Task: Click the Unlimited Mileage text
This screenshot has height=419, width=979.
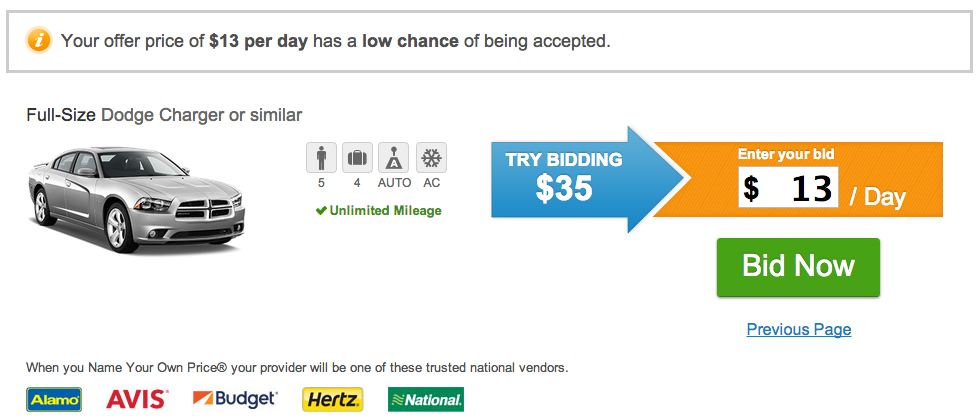Action: (x=385, y=211)
